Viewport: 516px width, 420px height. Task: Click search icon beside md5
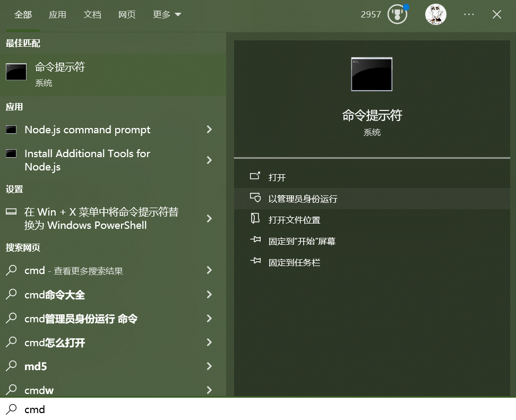[11, 366]
